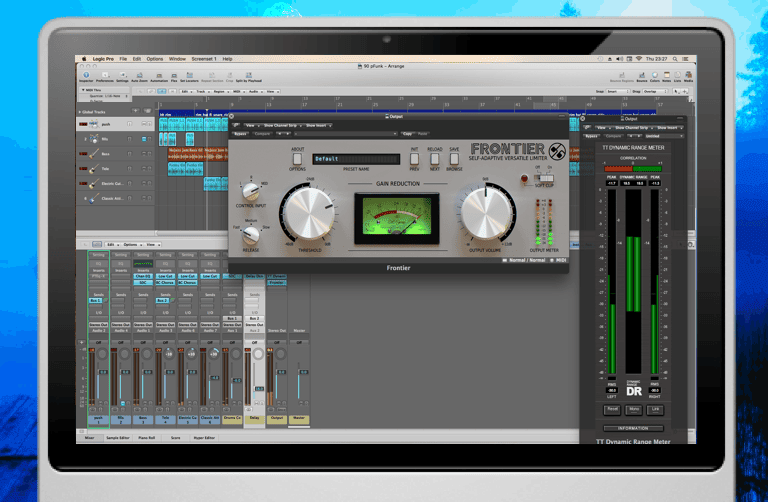Image resolution: width=768 pixels, height=502 pixels.
Task: Toggle Chan EQ insert on Bass channel strip
Action: pos(143,277)
